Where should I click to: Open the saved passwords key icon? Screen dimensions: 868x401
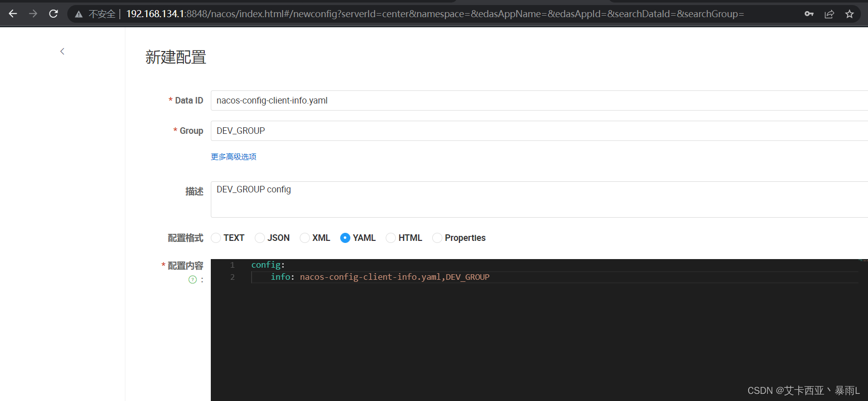809,14
